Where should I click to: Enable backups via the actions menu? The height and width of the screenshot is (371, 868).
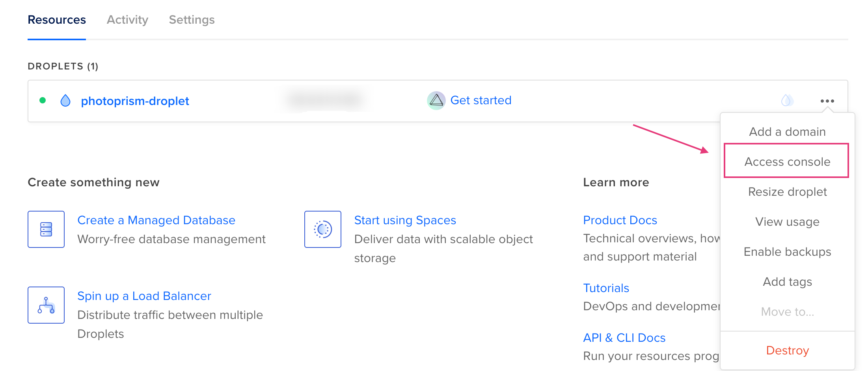(x=787, y=251)
